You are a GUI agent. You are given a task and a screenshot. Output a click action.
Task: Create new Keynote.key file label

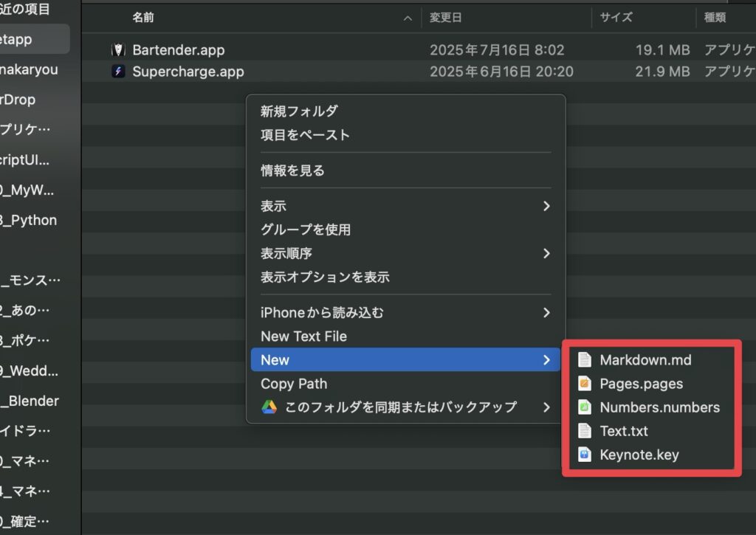click(x=639, y=455)
